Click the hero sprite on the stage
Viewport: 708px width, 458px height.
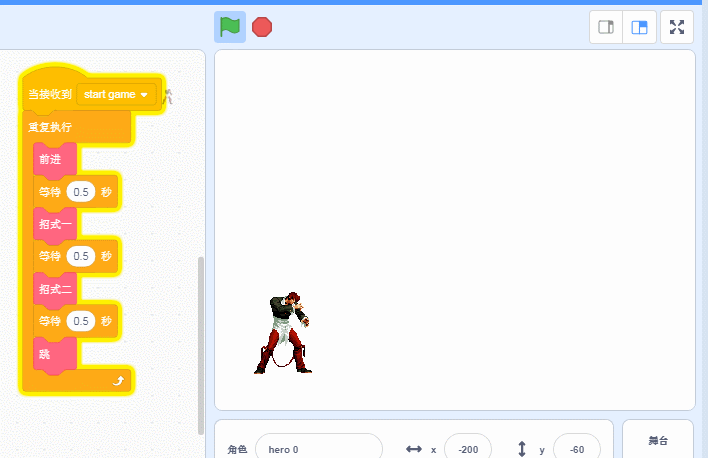point(283,333)
